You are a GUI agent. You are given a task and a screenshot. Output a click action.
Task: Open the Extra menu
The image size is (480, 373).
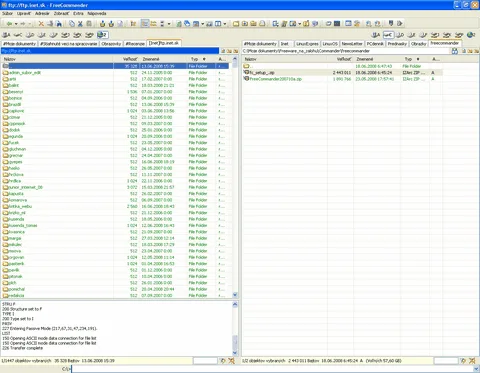click(78, 14)
